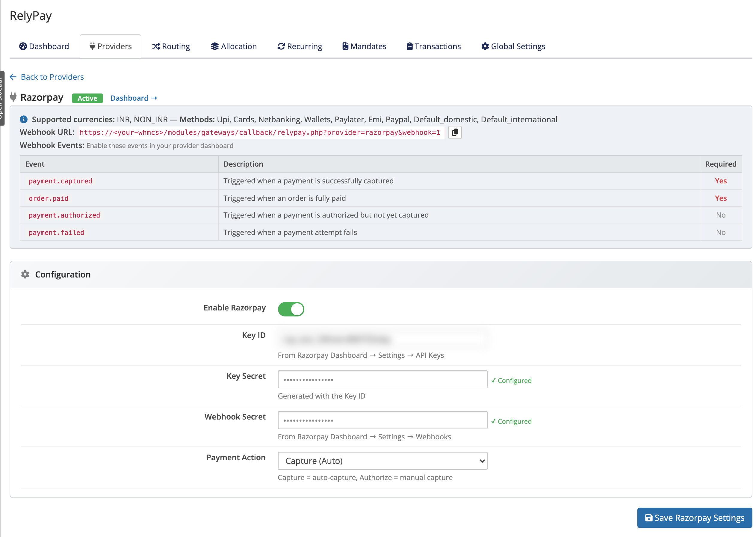Click the payment.authorized event
756x537 pixels.
(x=64, y=215)
